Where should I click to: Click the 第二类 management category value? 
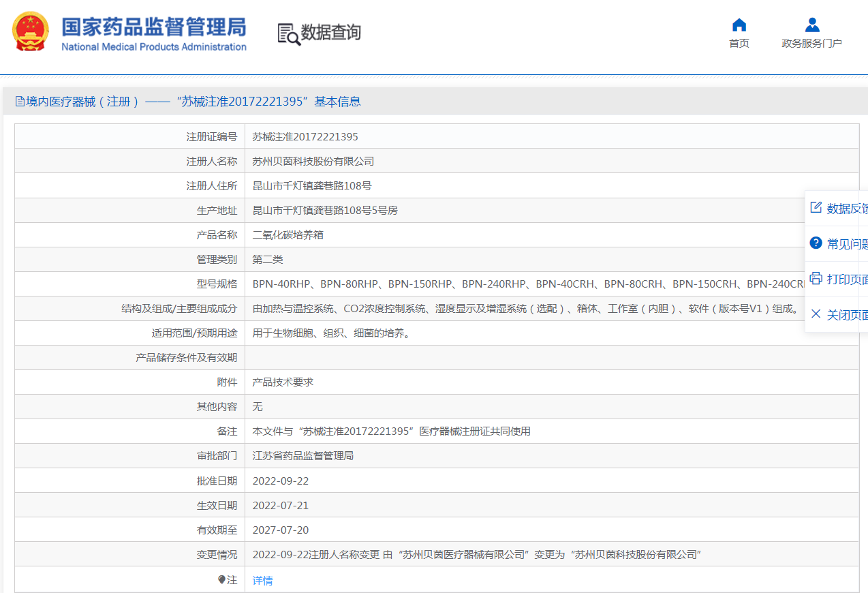pos(268,260)
